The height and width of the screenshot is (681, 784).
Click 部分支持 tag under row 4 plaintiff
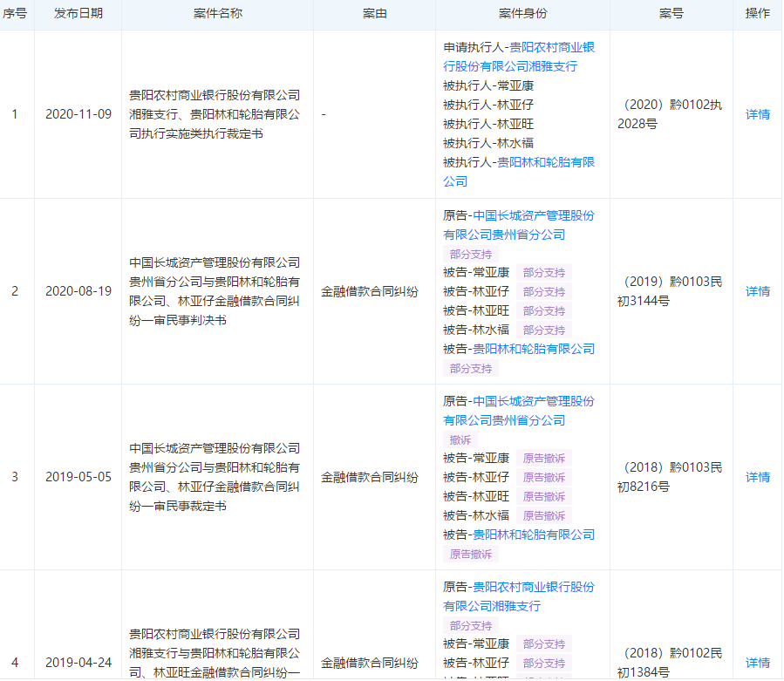click(x=471, y=625)
